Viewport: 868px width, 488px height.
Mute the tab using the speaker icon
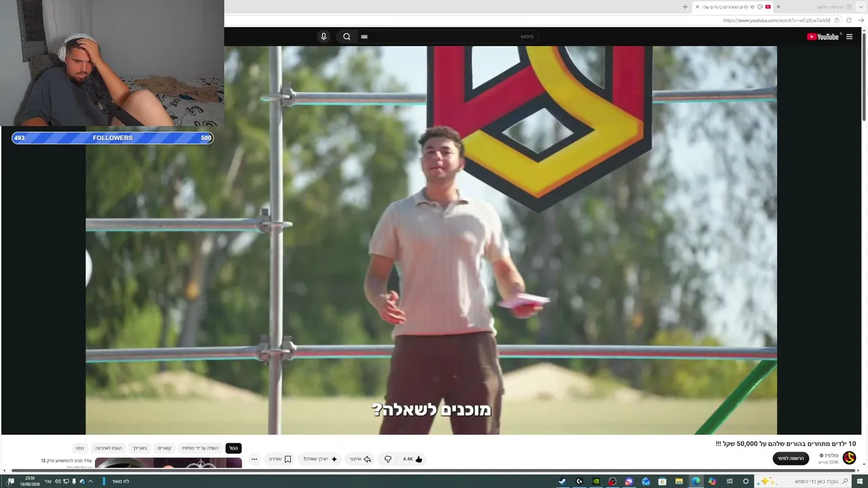tap(759, 7)
